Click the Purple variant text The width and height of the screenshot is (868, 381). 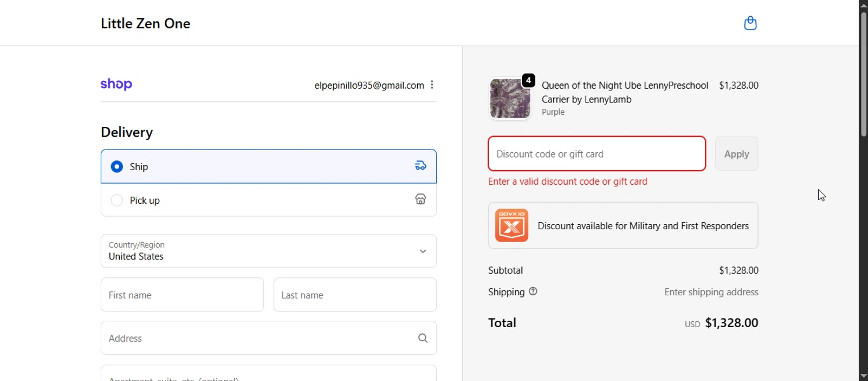coord(553,112)
